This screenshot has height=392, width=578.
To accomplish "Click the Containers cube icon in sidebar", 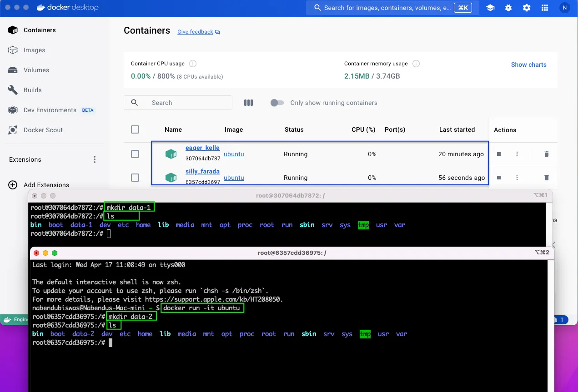I will click(13, 30).
